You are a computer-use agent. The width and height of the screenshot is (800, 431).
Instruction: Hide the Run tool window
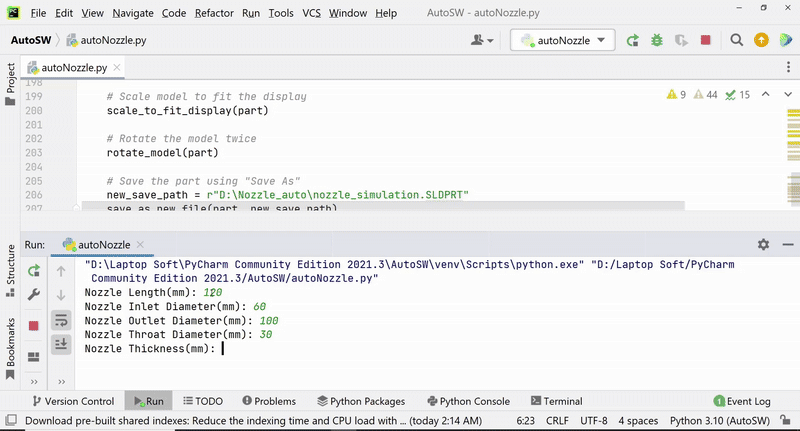pos(788,245)
